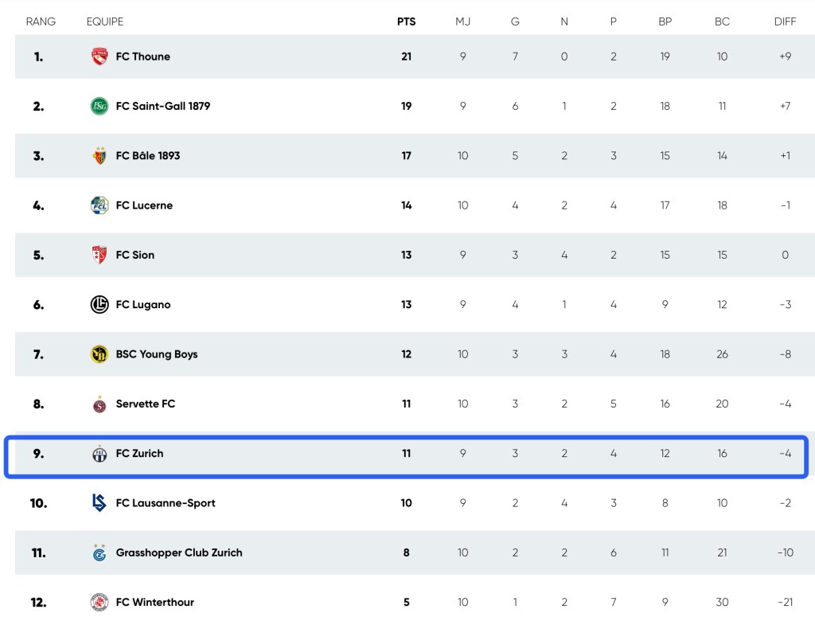Click the FC Saint-Gall 1879 crest
Image resolution: width=815 pixels, height=644 pixels.
tap(99, 106)
